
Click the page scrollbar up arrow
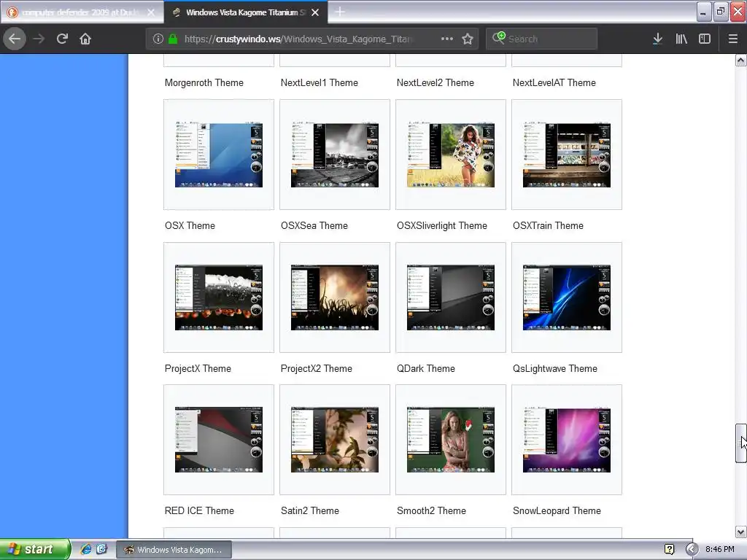(x=740, y=60)
